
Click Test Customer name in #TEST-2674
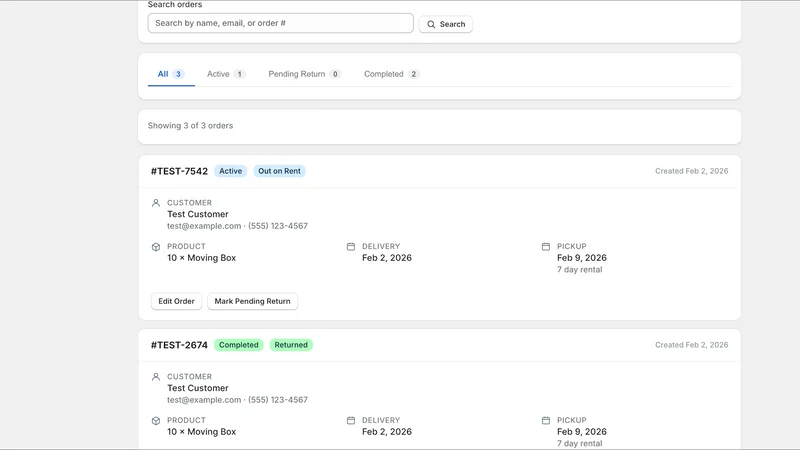[197, 388]
